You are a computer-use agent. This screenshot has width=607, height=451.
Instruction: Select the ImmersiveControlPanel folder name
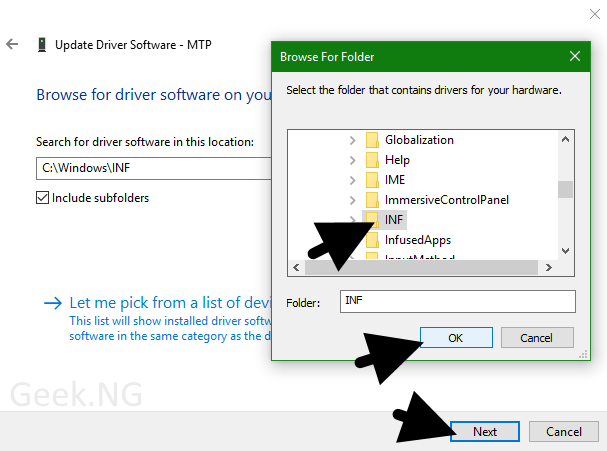click(447, 200)
